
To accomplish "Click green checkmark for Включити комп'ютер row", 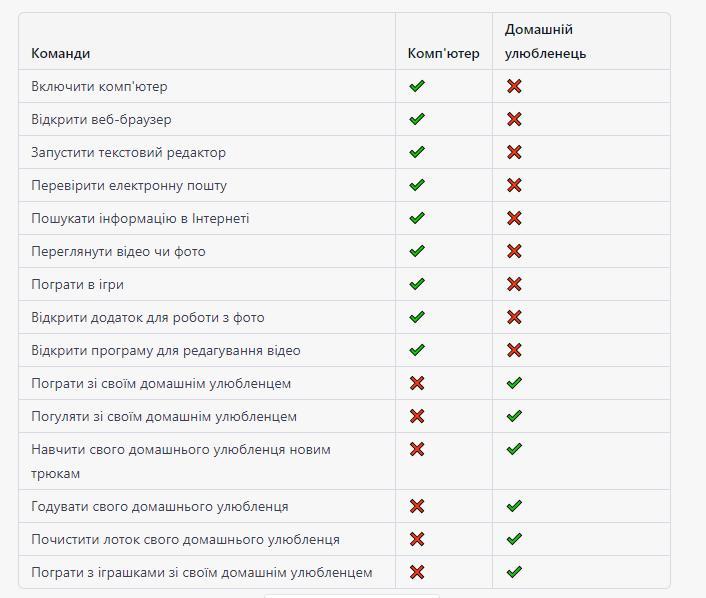I will (417, 86).
